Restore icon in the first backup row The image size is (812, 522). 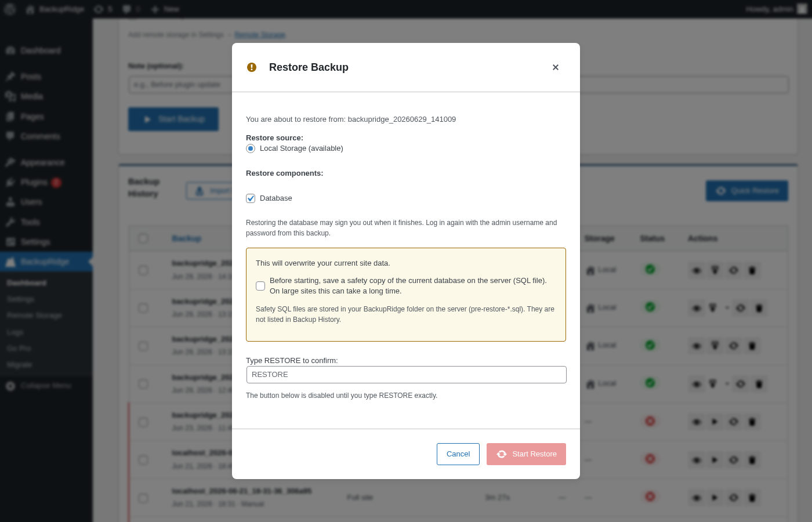coord(734,270)
